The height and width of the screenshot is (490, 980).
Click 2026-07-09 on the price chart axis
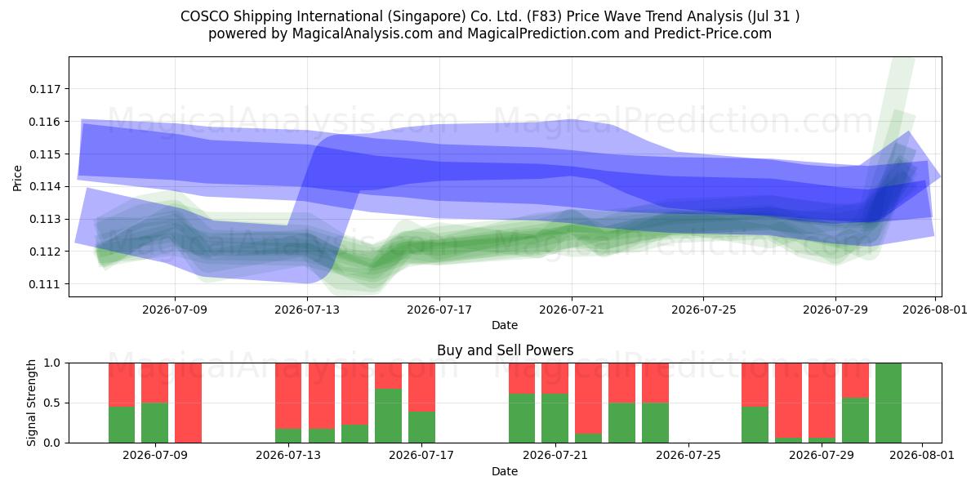(175, 310)
